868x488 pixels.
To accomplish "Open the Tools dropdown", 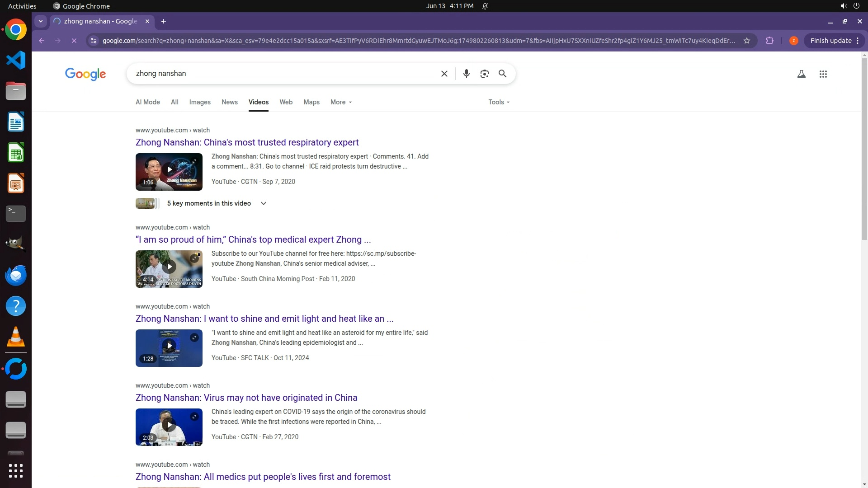I will click(499, 102).
